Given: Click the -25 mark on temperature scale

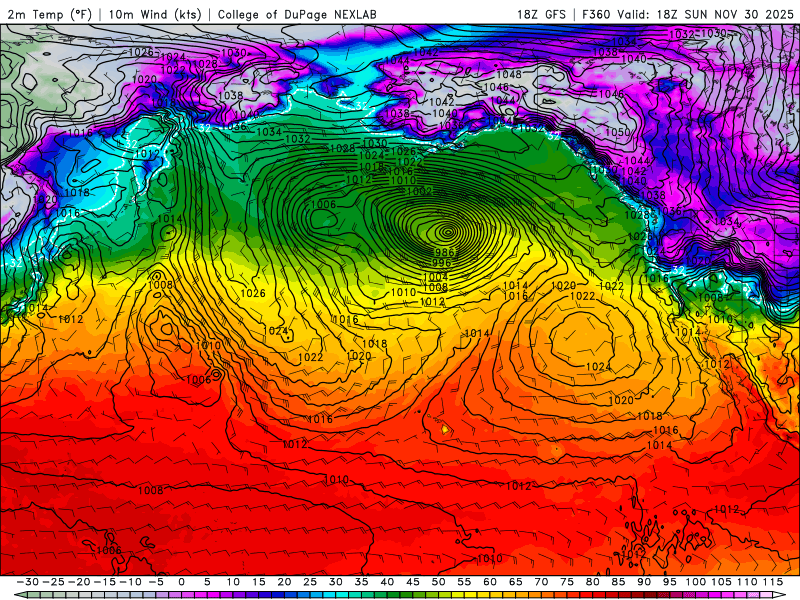Looking at the screenshot, I should pyautogui.click(x=54, y=582).
